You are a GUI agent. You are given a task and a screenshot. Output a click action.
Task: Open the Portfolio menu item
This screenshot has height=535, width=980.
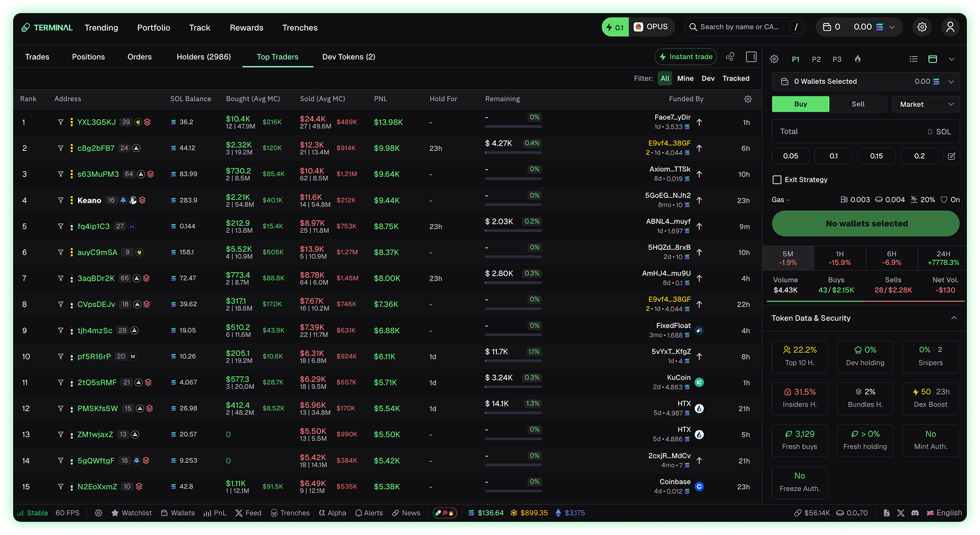point(153,28)
